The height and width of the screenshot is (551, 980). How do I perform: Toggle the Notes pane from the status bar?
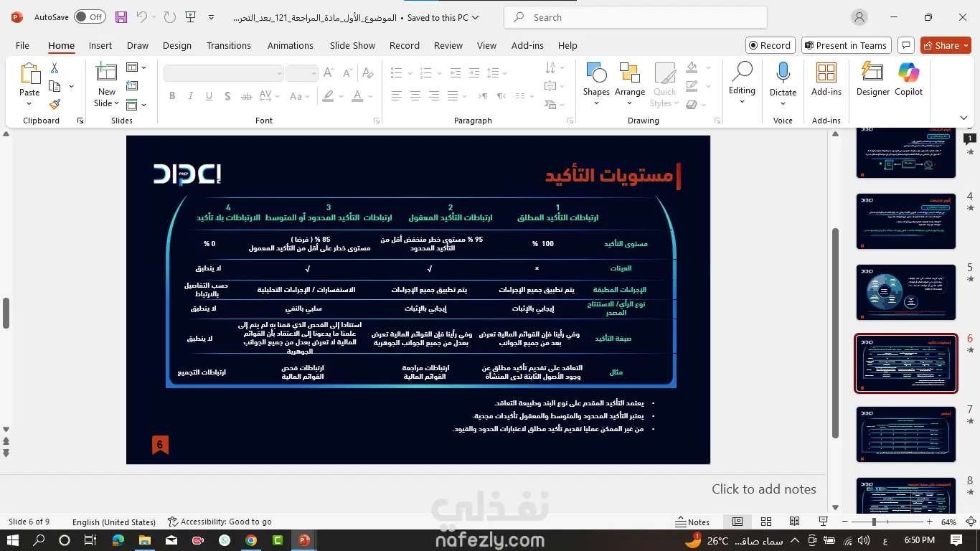[693, 522]
